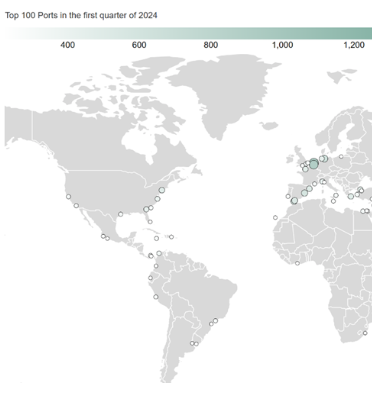
Task: Click the 1,200 value on the legend scale
Action: pos(354,45)
